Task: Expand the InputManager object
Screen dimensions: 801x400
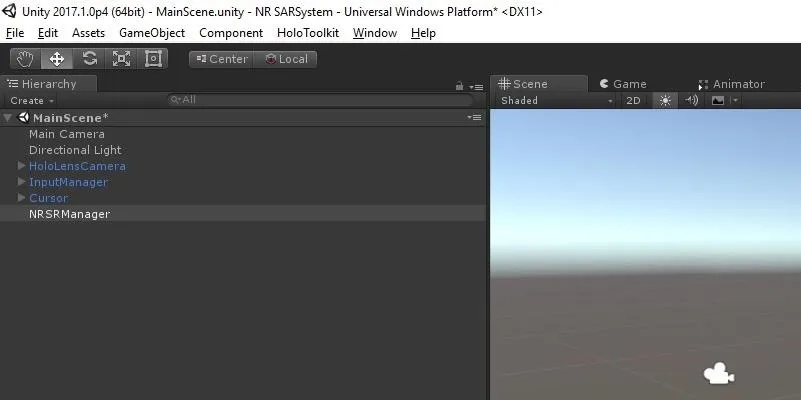Action: coord(21,181)
